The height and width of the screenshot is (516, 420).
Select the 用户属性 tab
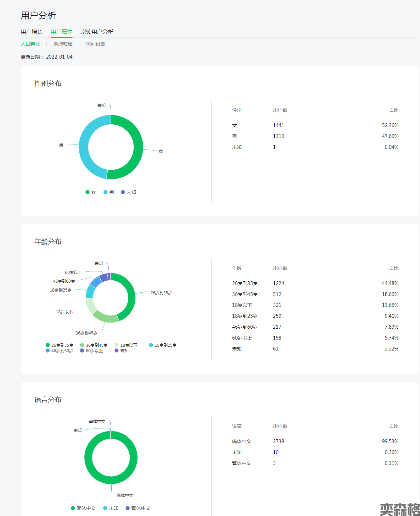61,32
